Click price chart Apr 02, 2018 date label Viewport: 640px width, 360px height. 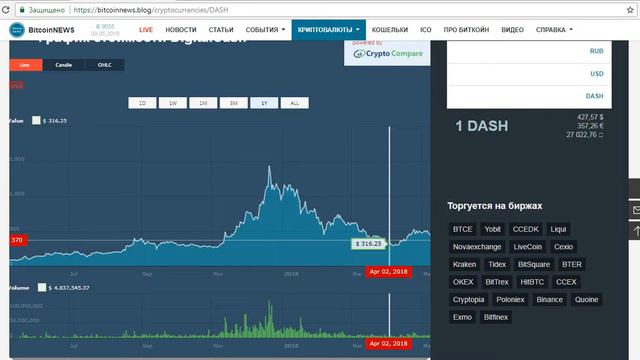(388, 271)
